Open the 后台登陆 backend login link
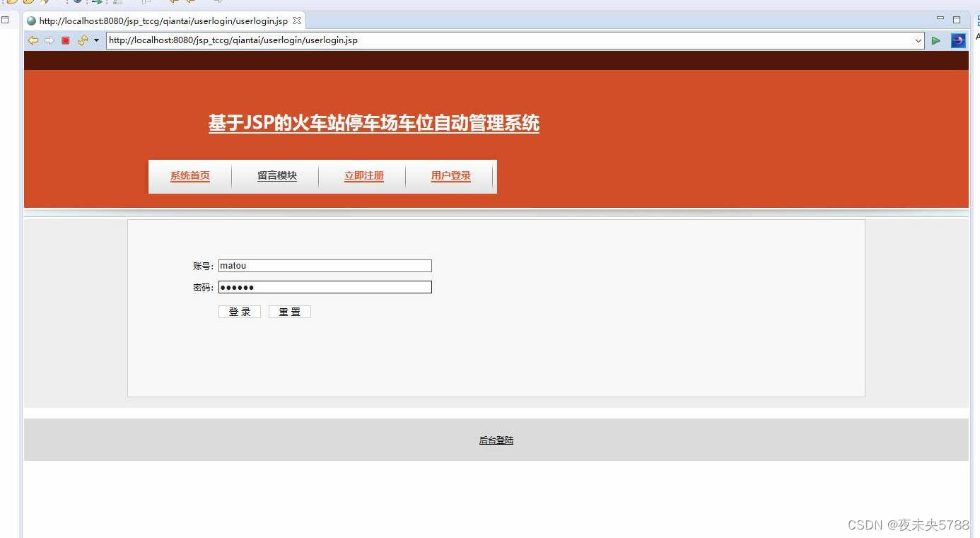The width and height of the screenshot is (980, 538). [496, 440]
